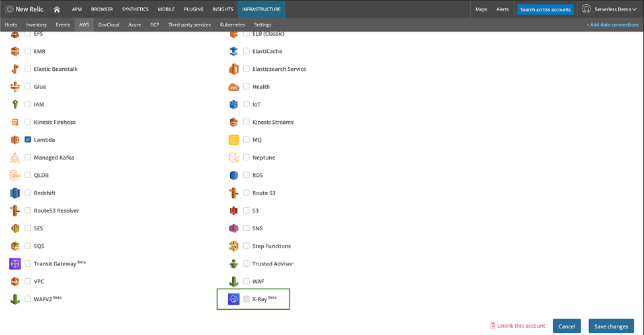The image size is (644, 335).
Task: Click the Save changes button
Action: [x=611, y=326]
